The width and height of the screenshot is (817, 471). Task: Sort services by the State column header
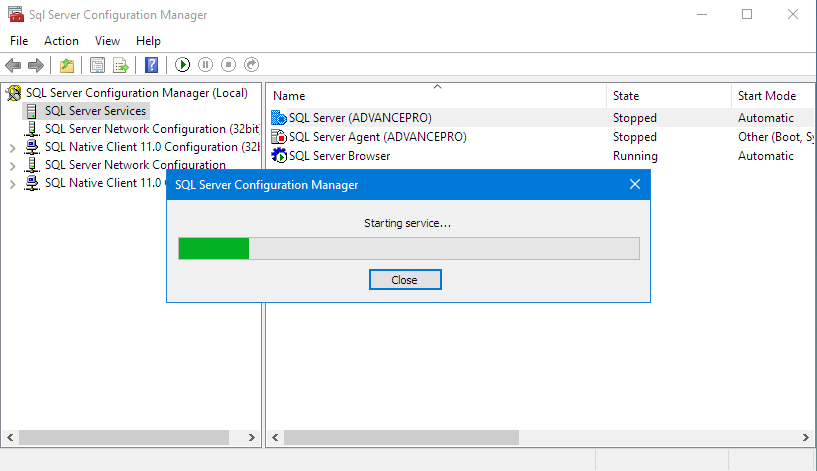tap(626, 96)
